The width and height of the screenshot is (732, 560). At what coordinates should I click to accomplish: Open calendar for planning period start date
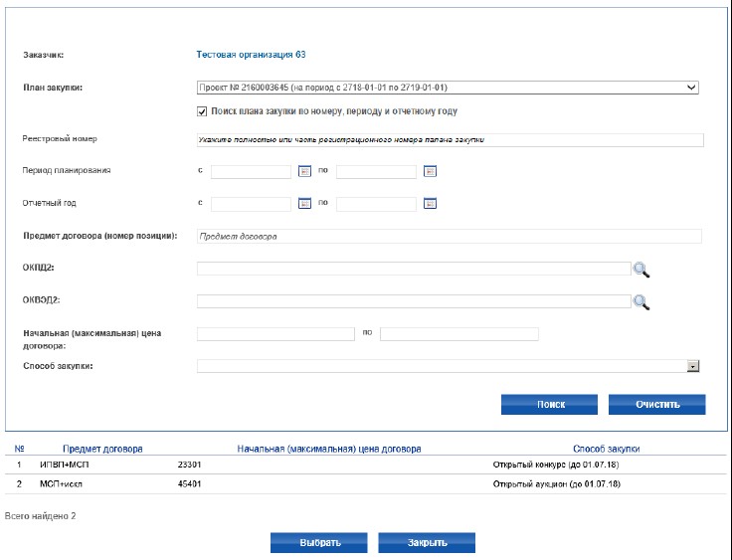click(305, 171)
